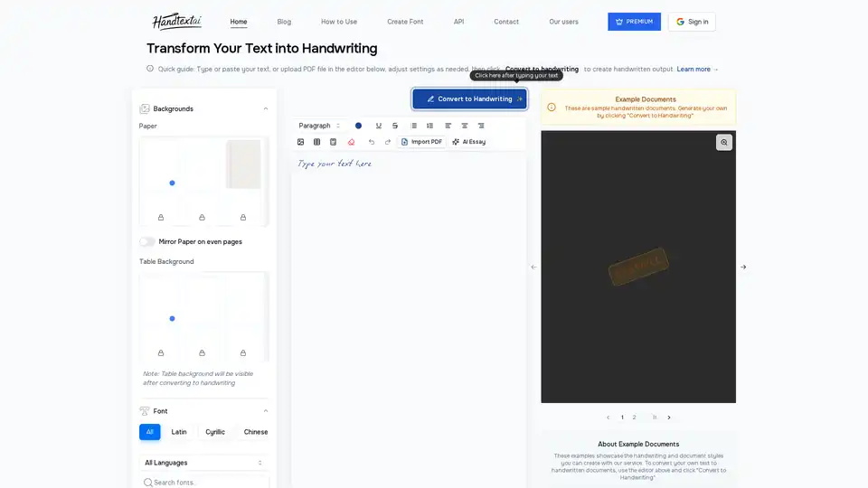Open the Paragraph style dropdown
This screenshot has height=488, width=868.
[x=320, y=126]
